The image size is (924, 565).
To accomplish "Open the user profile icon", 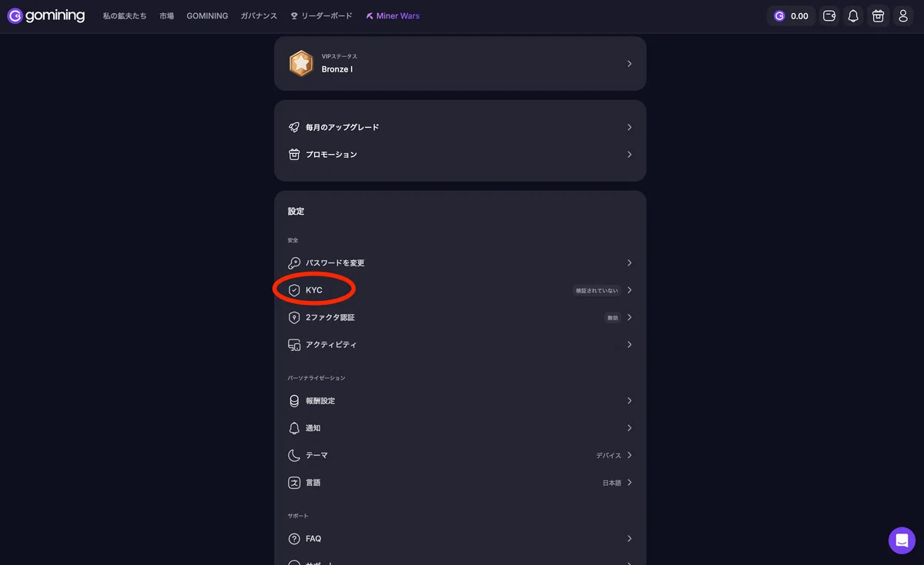I will coord(903,15).
